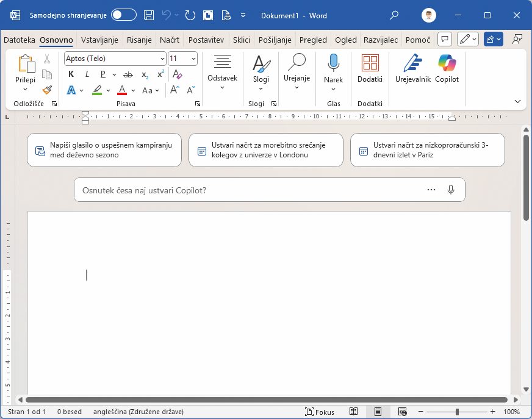Collapse the ribbon with chevron

(x=517, y=101)
